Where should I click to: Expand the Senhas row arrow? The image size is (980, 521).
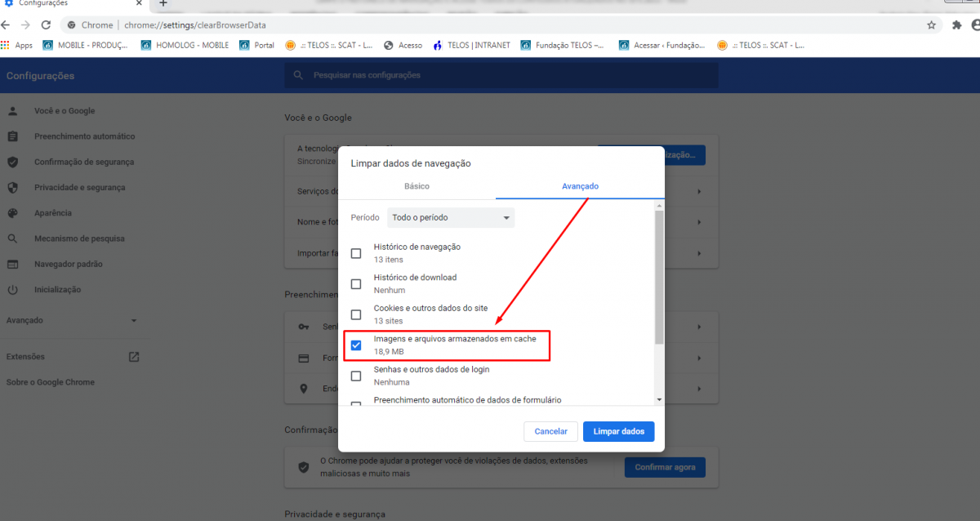click(700, 327)
